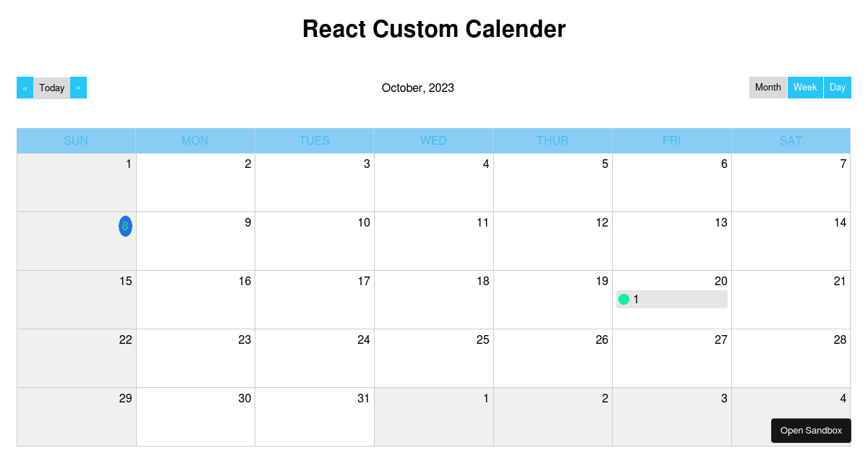The height and width of the screenshot is (456, 868).
Task: Click the green event dot on Friday 20
Action: click(624, 298)
